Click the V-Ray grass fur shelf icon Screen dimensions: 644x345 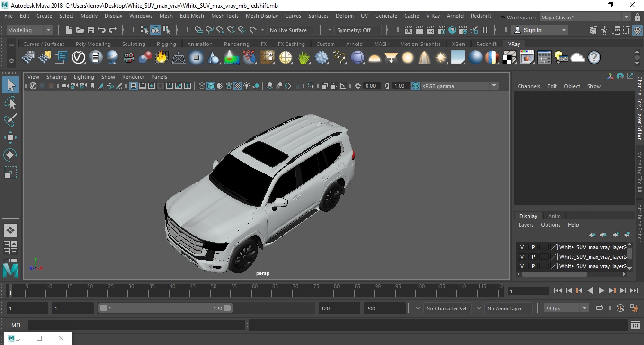point(304,58)
